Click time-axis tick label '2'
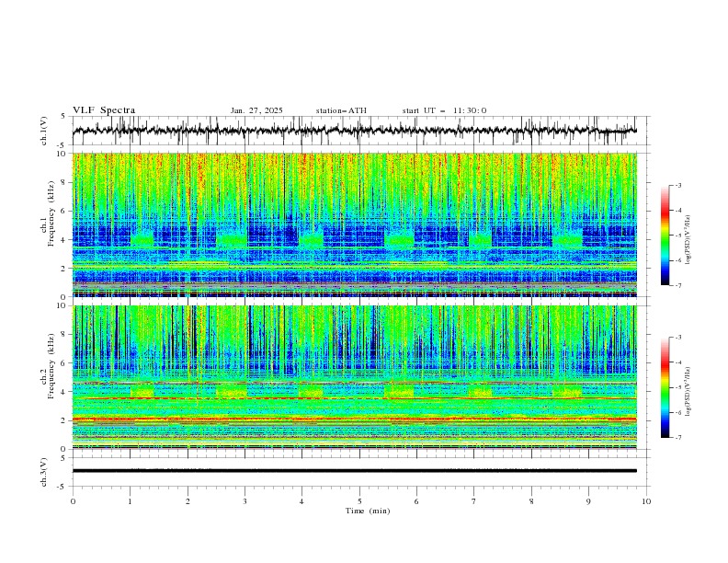Image resolution: width=728 pixels, height=563 pixels. [x=188, y=501]
